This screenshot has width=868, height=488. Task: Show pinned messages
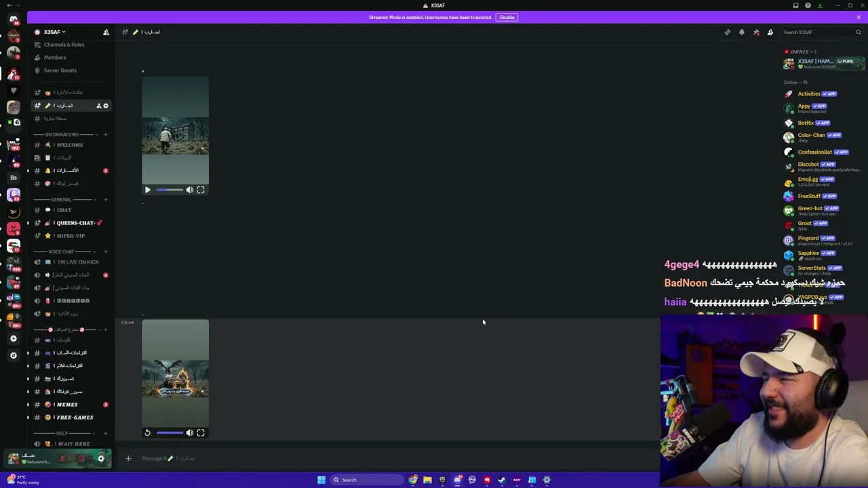point(756,32)
